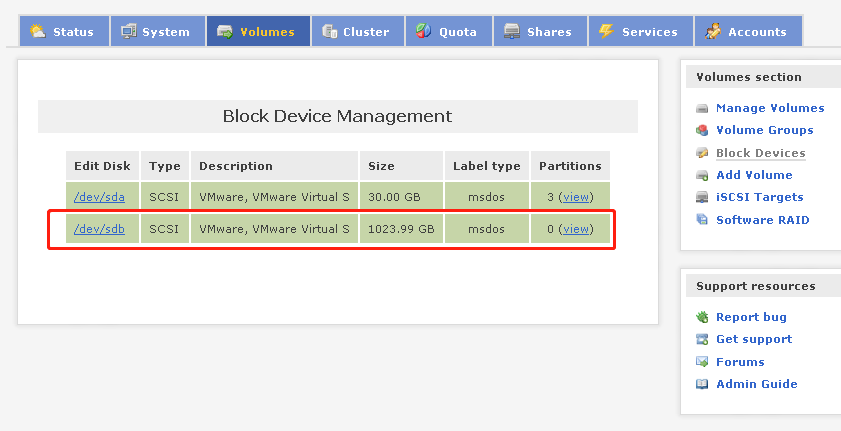Switch to the System tab
Viewport: 841px width, 431px height.
pos(156,31)
